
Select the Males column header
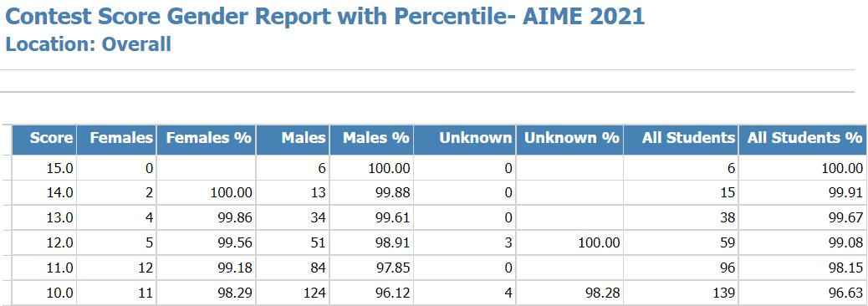(x=293, y=140)
